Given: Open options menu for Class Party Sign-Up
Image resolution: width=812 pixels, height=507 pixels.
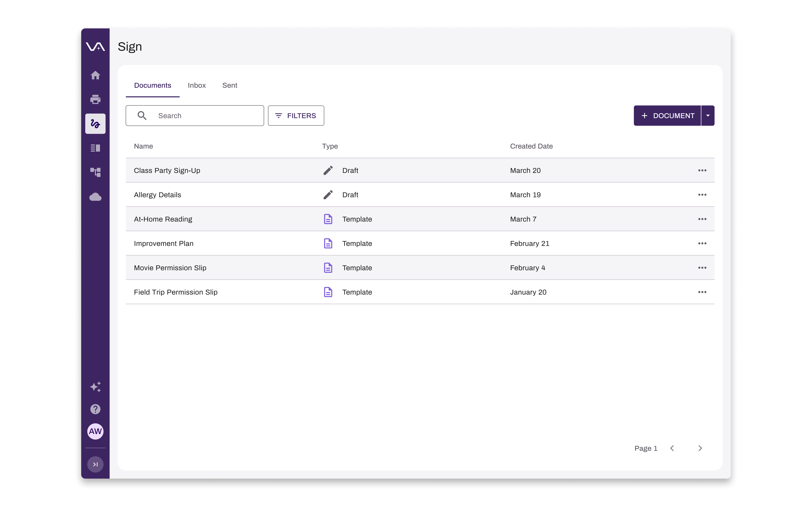Looking at the screenshot, I should point(702,170).
